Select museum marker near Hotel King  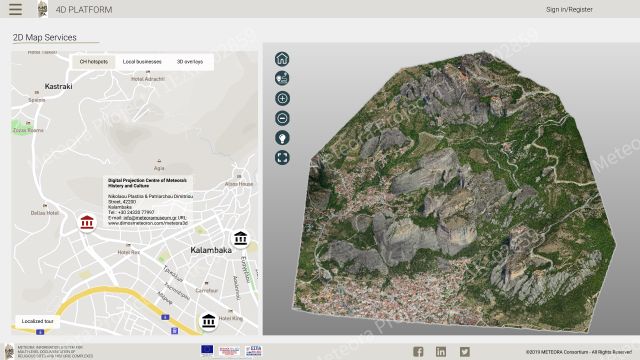(209, 321)
